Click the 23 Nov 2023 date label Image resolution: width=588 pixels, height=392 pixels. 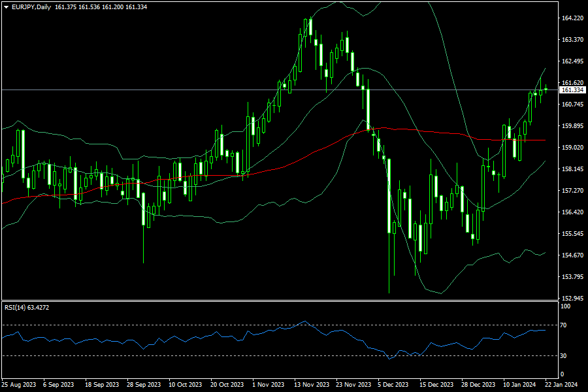[x=353, y=385]
